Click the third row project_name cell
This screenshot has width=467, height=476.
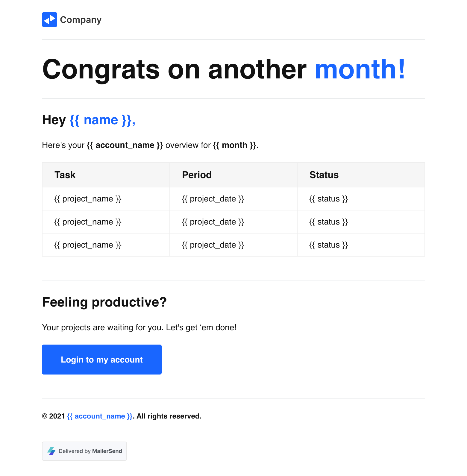pos(88,245)
